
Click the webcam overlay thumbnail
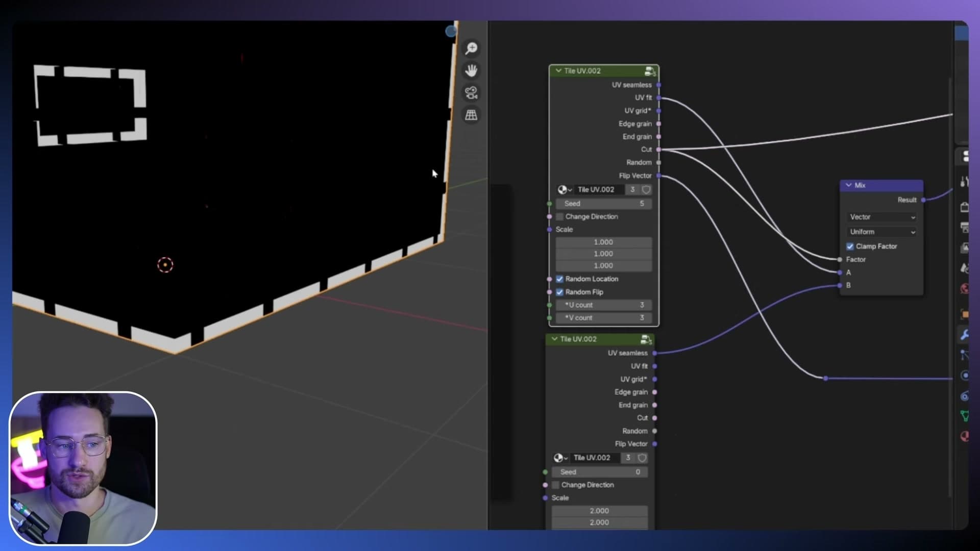(x=83, y=468)
